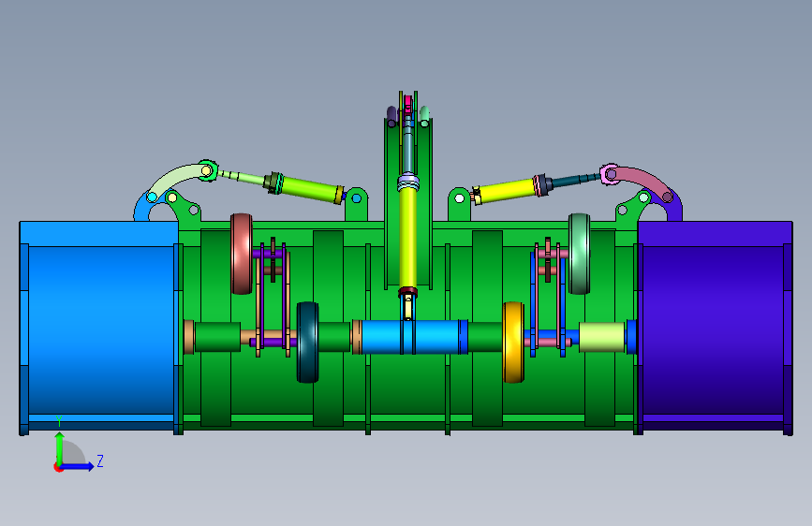
Task: Select the large purple housing on the right end
Action: pos(714,329)
